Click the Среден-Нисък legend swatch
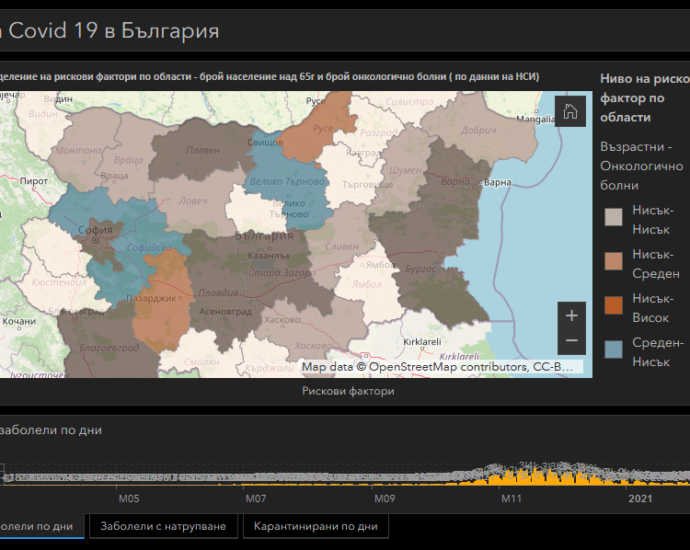Image resolution: width=690 pixels, height=550 pixels. point(613,349)
